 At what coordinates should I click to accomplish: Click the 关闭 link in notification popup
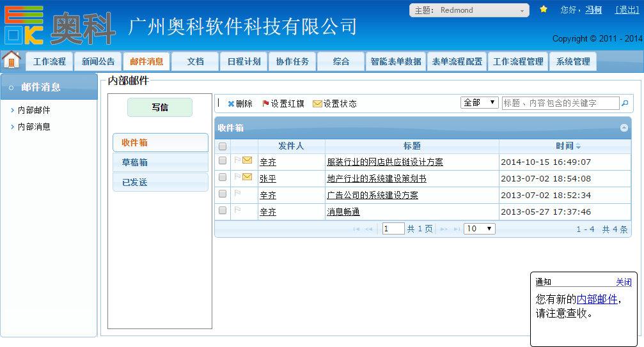click(x=624, y=282)
